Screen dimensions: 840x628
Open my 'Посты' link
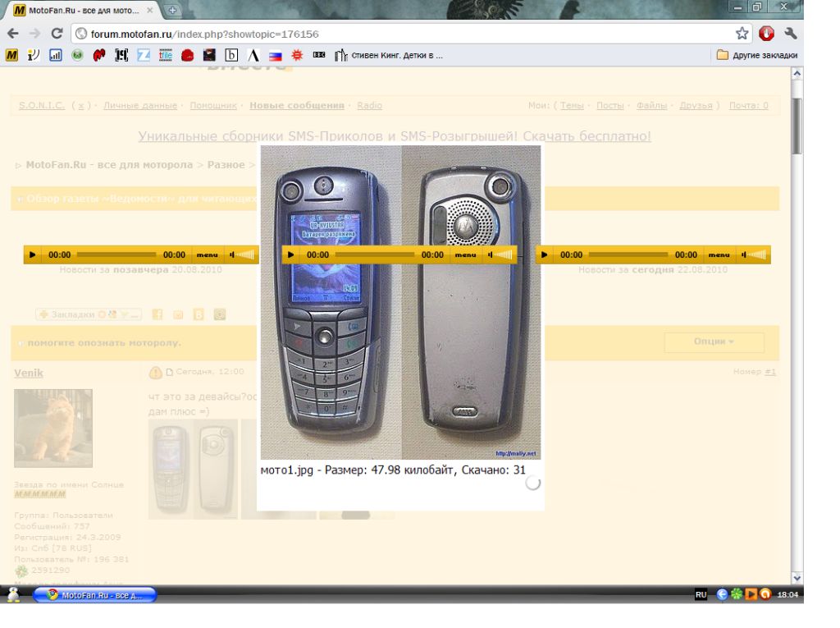coord(610,106)
